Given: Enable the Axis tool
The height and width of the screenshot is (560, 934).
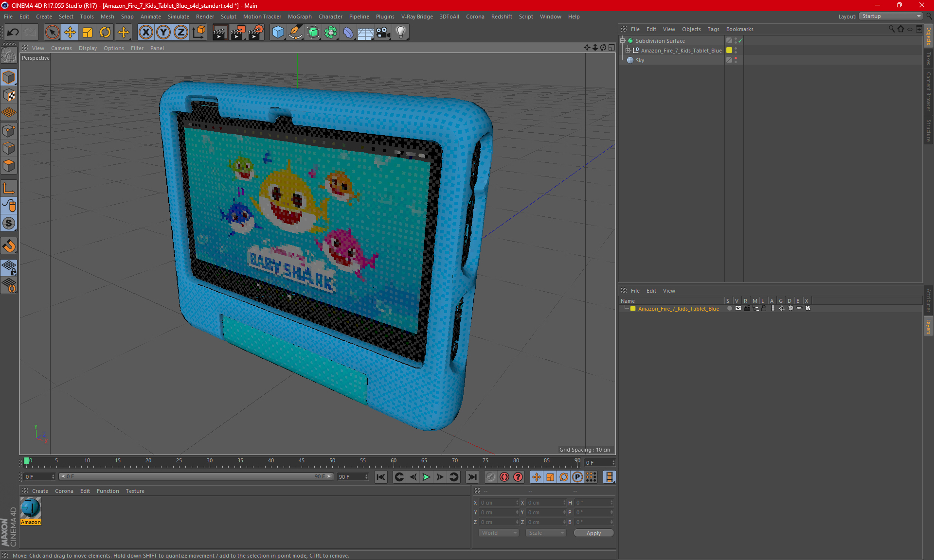Looking at the screenshot, I should click(x=9, y=188).
